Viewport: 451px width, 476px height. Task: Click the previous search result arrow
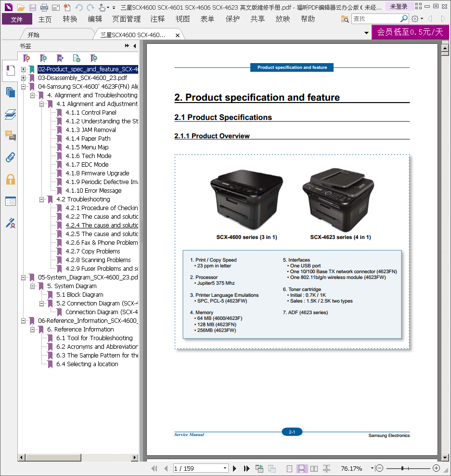click(x=430, y=19)
